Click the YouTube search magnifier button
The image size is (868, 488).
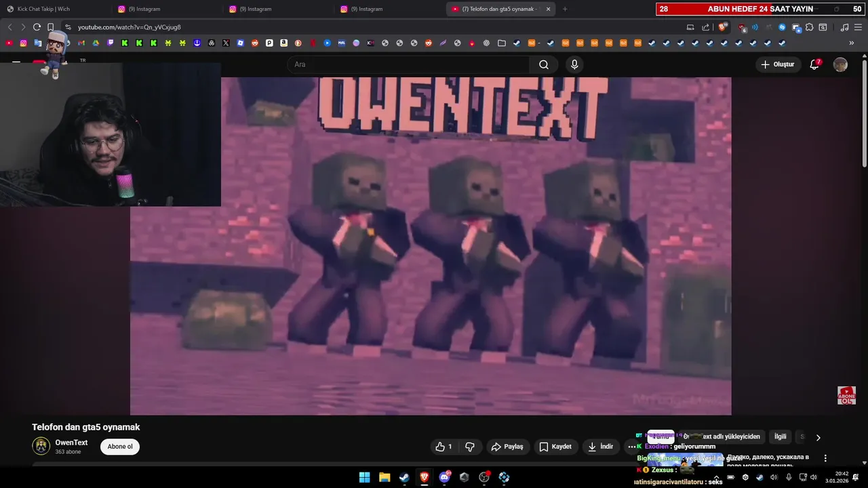click(x=544, y=64)
